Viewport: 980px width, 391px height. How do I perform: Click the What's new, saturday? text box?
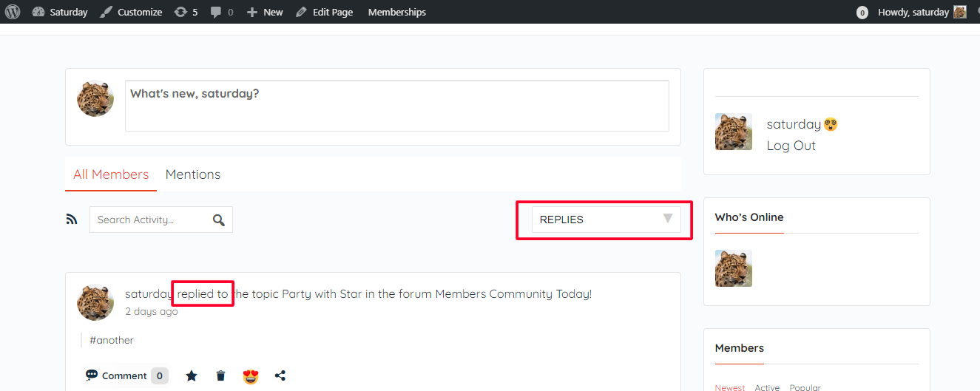[396, 106]
